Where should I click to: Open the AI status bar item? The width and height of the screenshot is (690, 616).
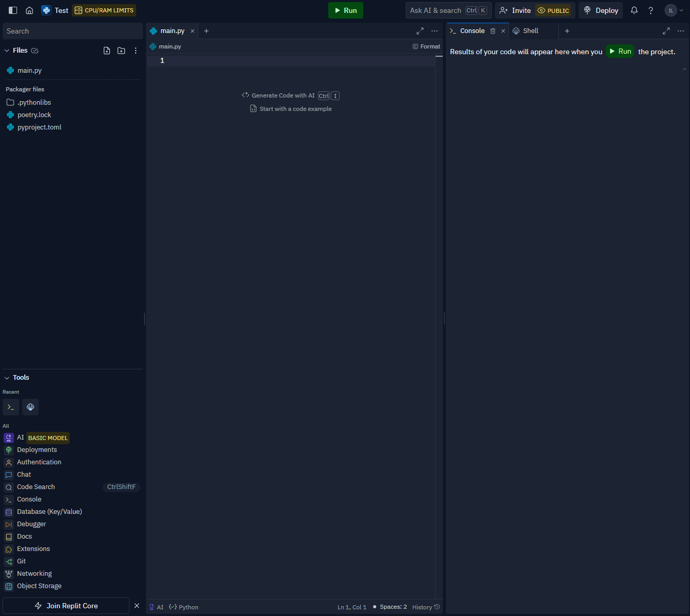156,607
